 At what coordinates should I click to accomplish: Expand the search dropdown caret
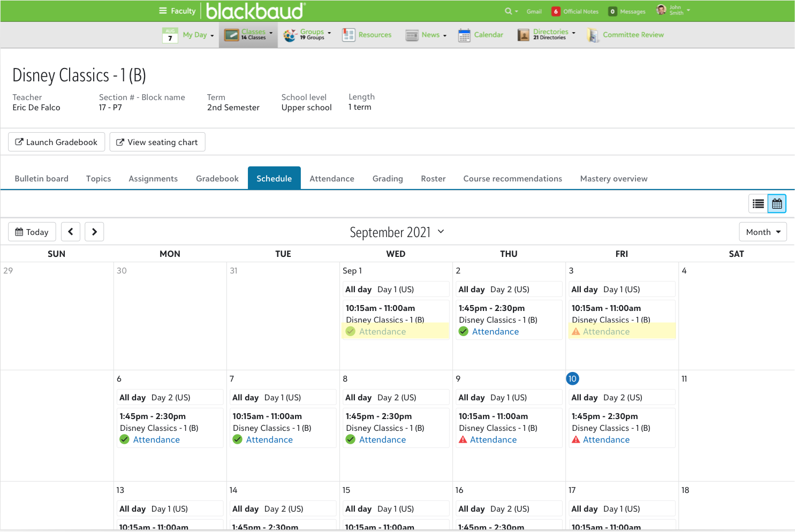pos(517,11)
